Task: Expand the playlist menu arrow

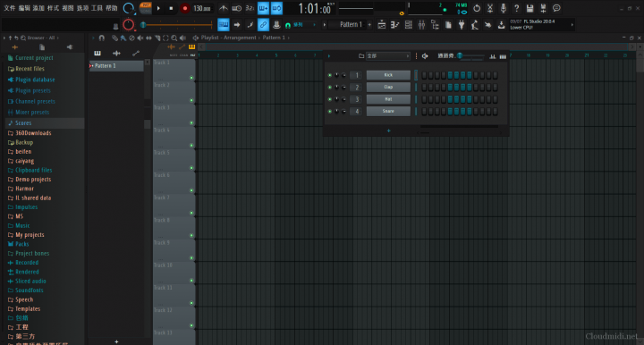Action: point(93,38)
